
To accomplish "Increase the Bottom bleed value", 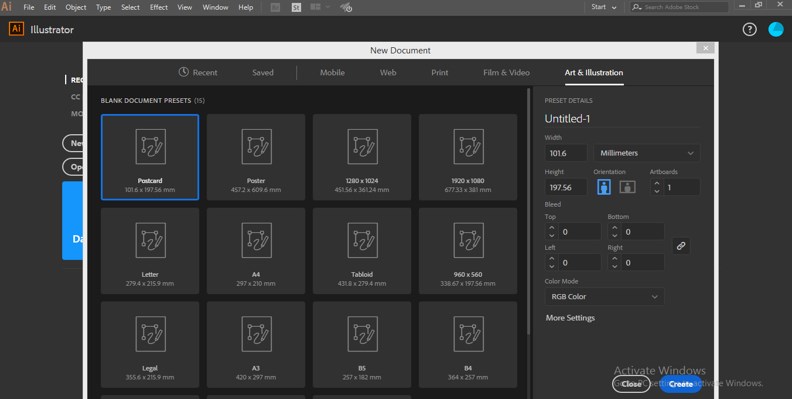I will pos(615,228).
